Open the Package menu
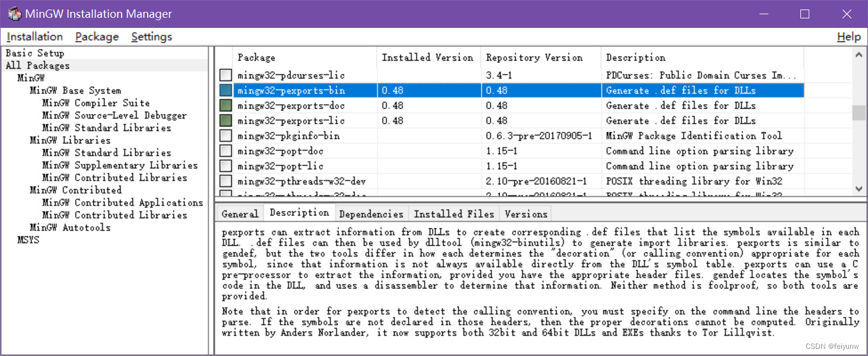The width and height of the screenshot is (868, 356). tap(97, 37)
